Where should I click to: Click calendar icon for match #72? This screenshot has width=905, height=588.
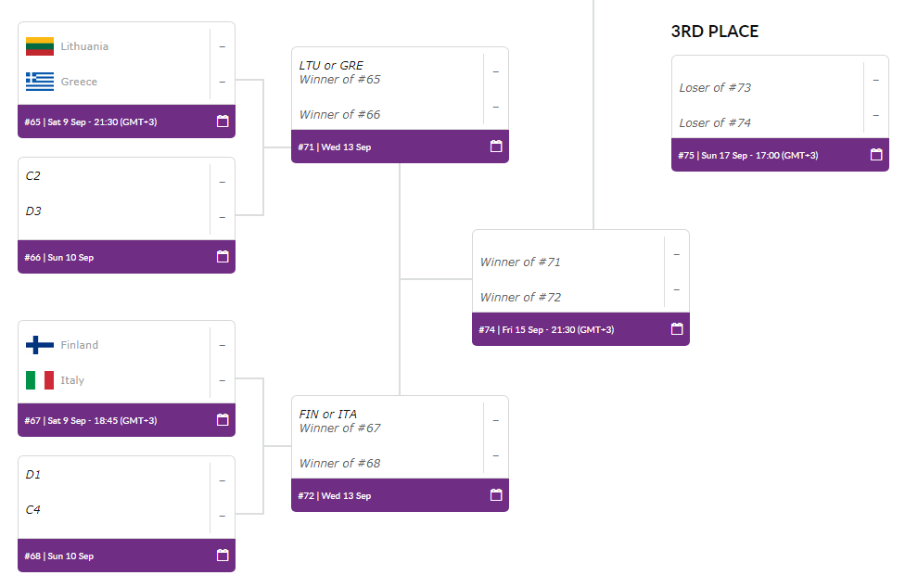pyautogui.click(x=496, y=495)
